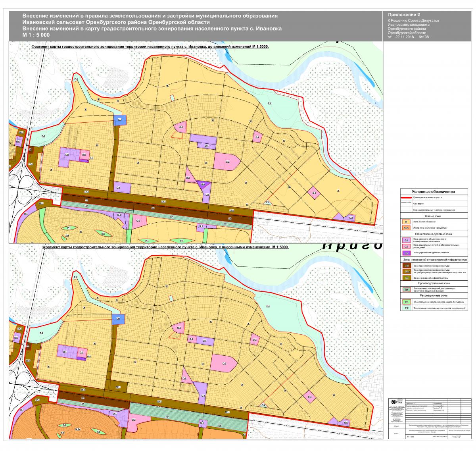
Task: Pick the Р-1 city parks legend swatch
Action: coord(406,302)
